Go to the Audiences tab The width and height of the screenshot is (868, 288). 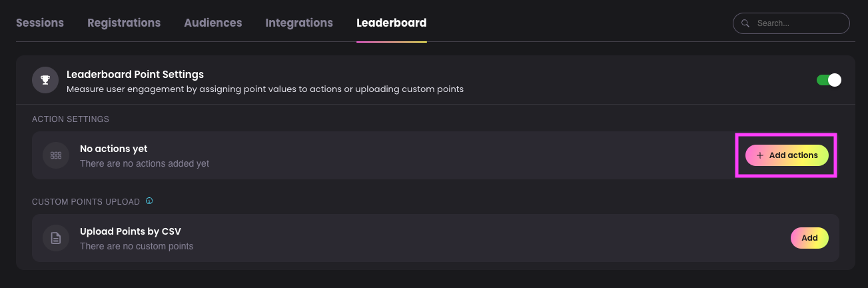tap(213, 23)
